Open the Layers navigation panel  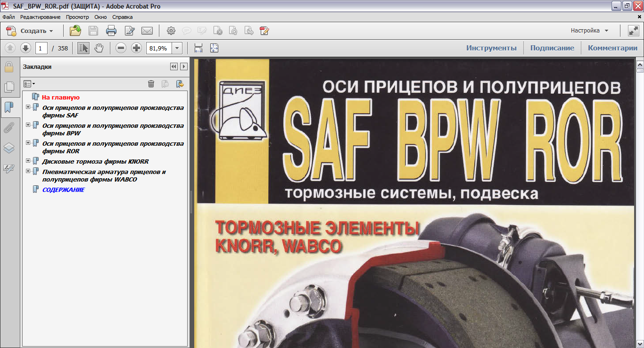point(8,148)
